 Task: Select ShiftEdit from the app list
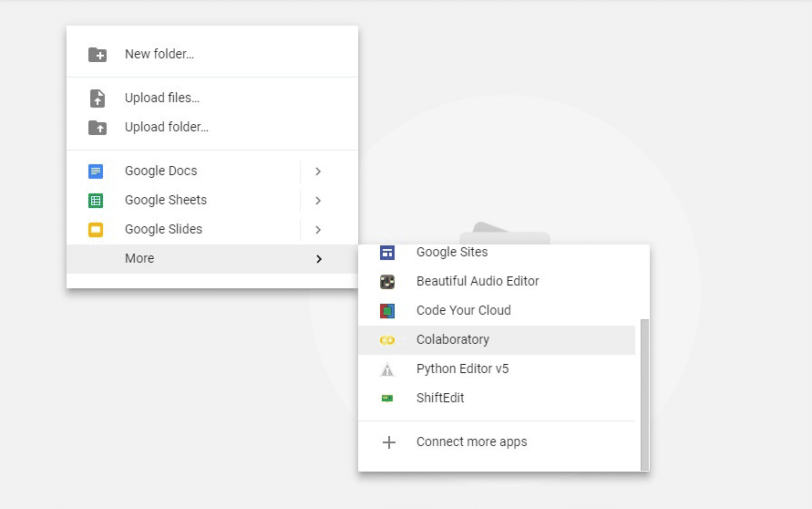pos(497,398)
